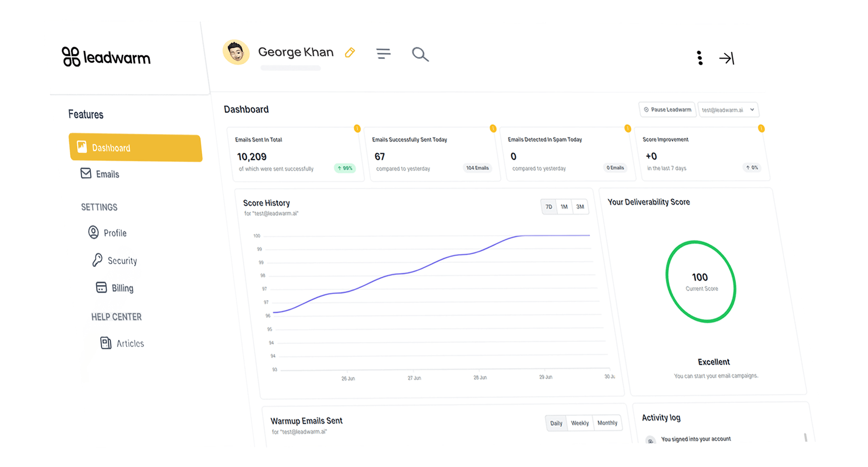Switch score history to 3M range

580,207
